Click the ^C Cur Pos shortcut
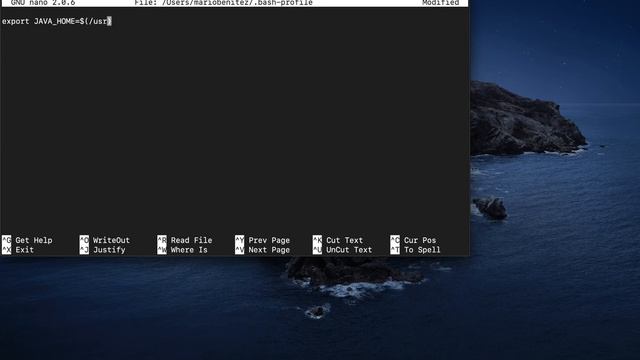The image size is (640, 360). tap(413, 240)
